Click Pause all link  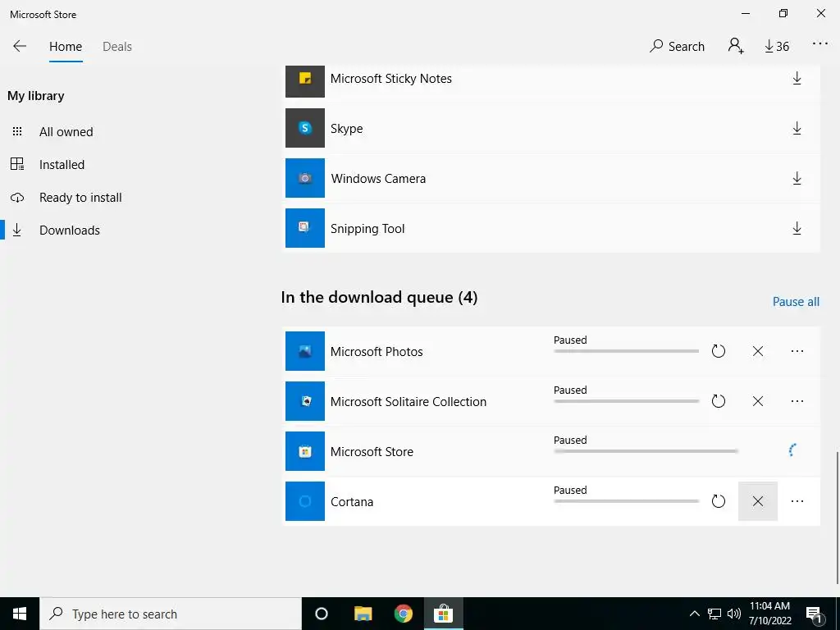coord(796,302)
